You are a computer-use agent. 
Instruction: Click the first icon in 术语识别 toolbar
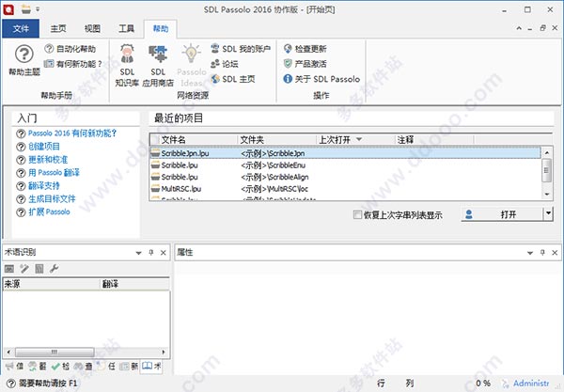pos(9,268)
